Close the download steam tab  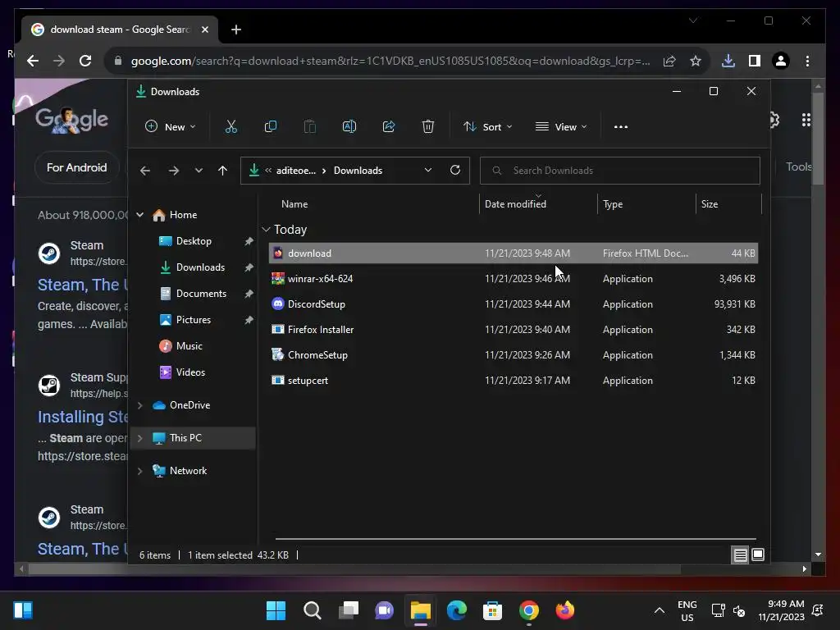click(x=204, y=30)
